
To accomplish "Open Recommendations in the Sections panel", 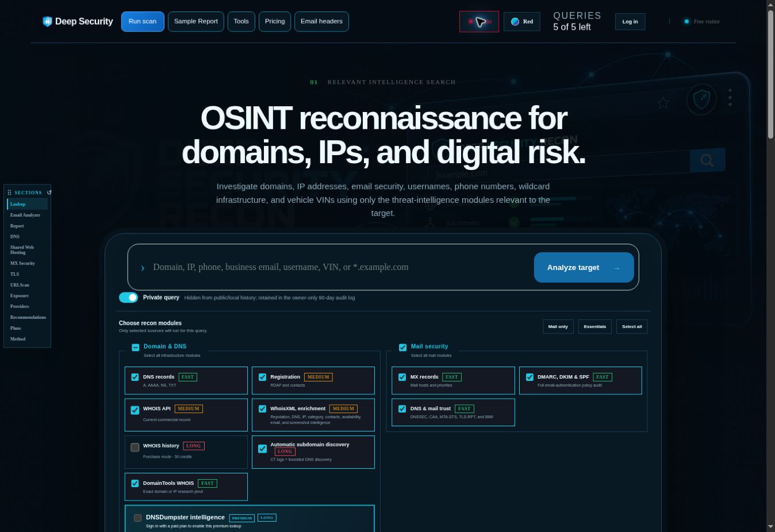I will click(28, 317).
